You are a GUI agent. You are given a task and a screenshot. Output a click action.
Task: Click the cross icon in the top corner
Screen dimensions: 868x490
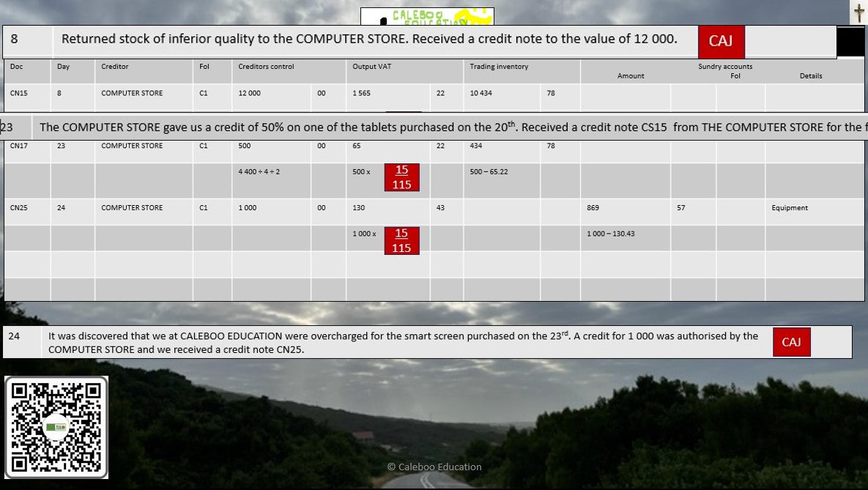pos(858,12)
